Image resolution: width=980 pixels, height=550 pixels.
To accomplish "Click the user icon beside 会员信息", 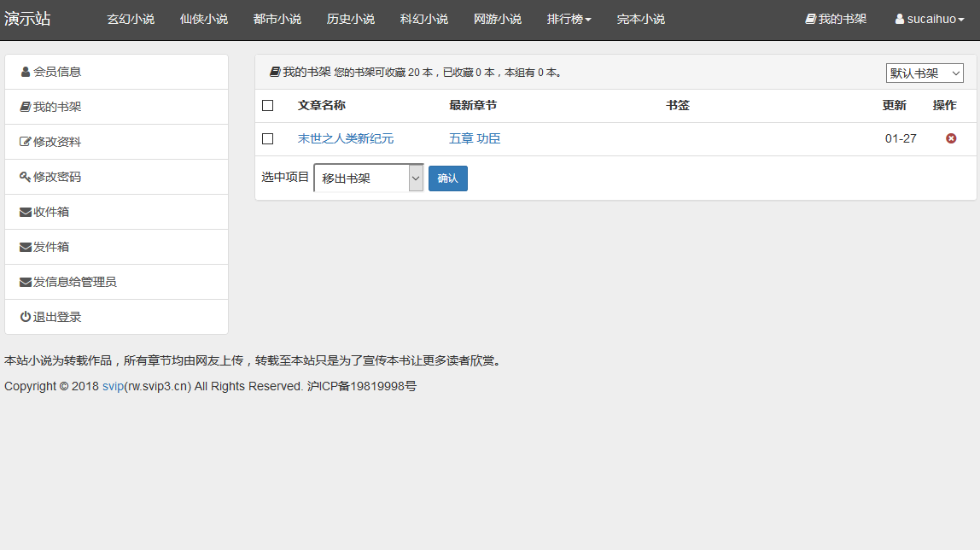I will (26, 73).
